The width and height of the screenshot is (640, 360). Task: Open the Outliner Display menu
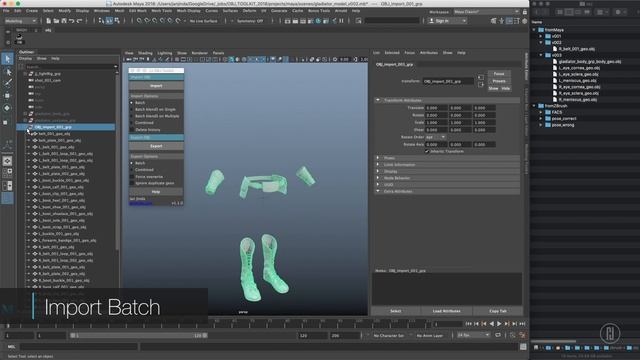[x=25, y=59]
